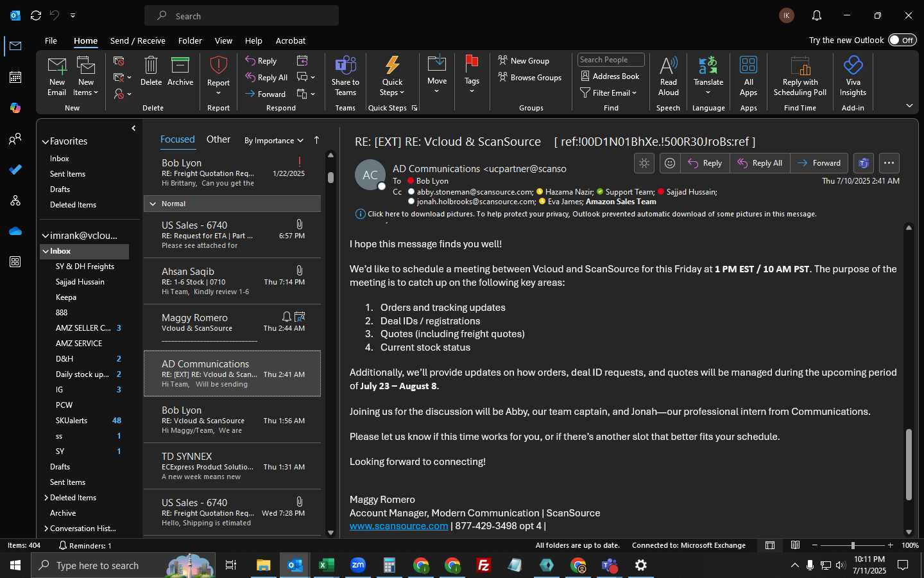Open Maggy Romero's Vcloud & ScanSource email

point(232,328)
